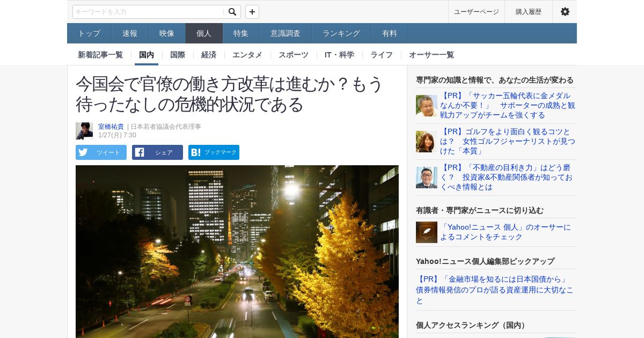Select 経済 category
Image resolution: width=644 pixels, height=338 pixels.
pyautogui.click(x=209, y=55)
